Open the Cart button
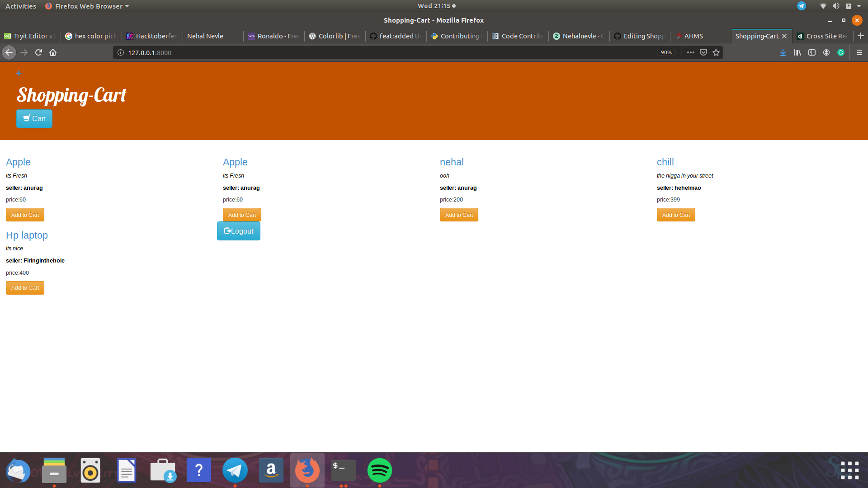868x488 pixels. click(34, 119)
